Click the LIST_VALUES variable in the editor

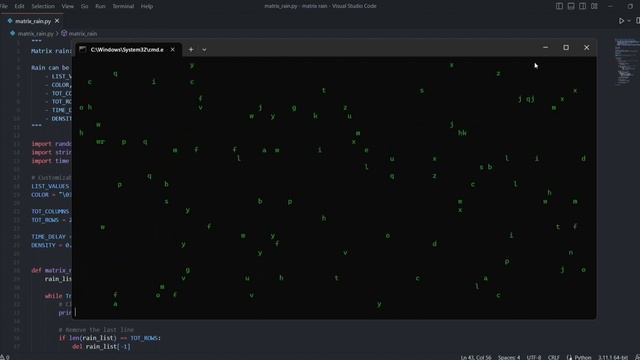(x=50, y=186)
